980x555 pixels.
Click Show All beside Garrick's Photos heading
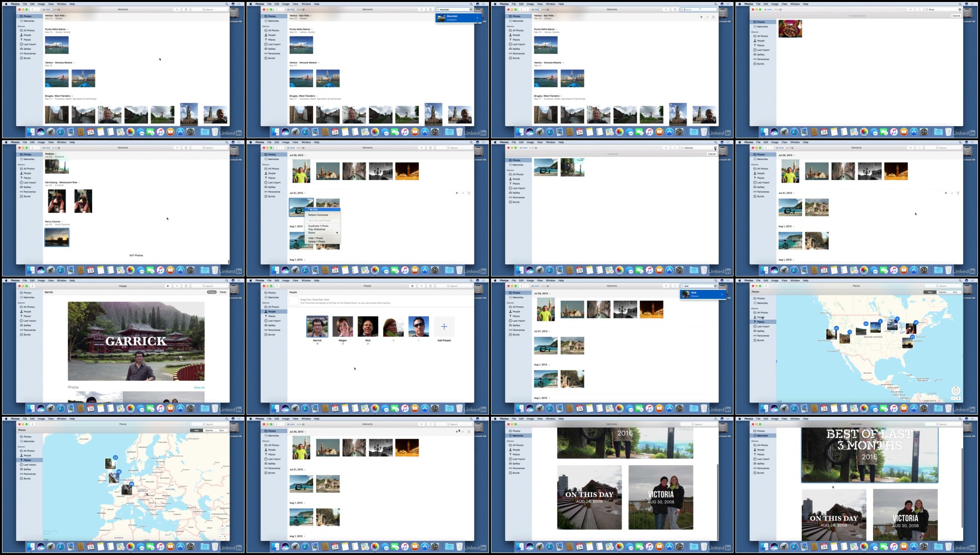point(199,388)
